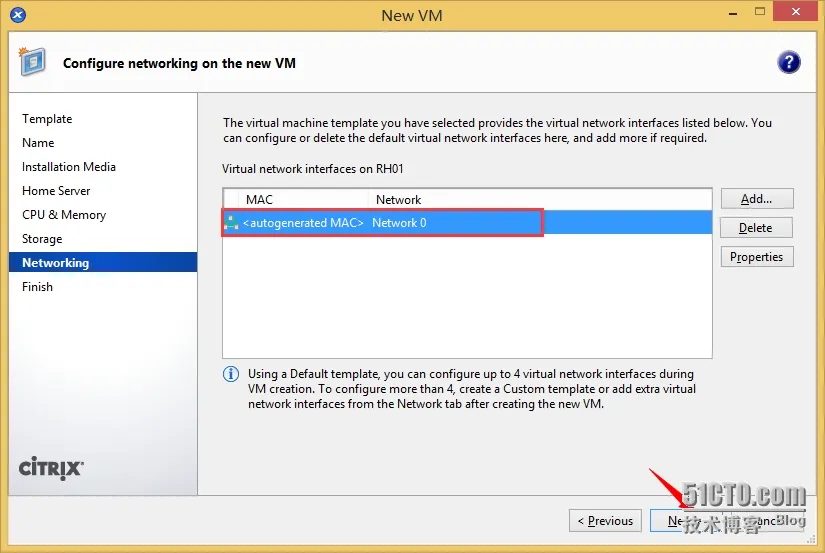Open the help icon in the header
This screenshot has height=553, width=825.
[x=788, y=63]
